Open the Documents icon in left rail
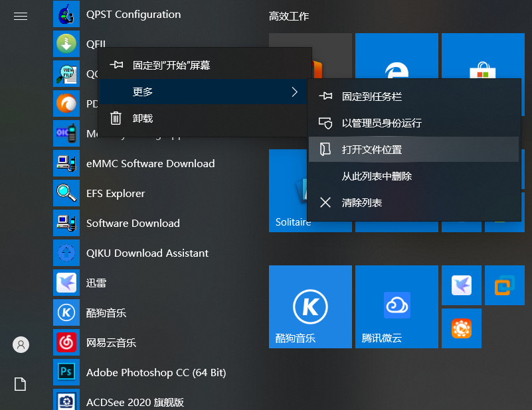532x410 pixels. tap(21, 384)
